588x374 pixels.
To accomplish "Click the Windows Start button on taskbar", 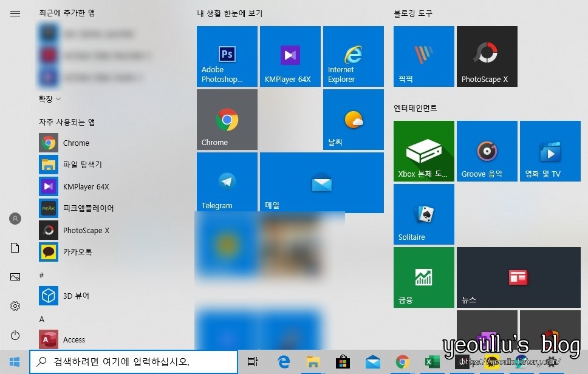I will [15, 362].
